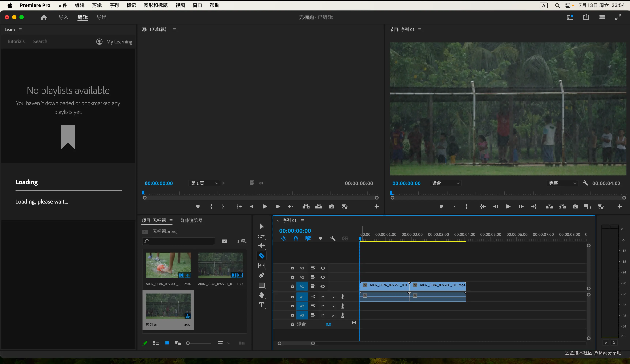Go to the 导出 workspace
Image resolution: width=630 pixels, height=364 pixels.
click(102, 17)
